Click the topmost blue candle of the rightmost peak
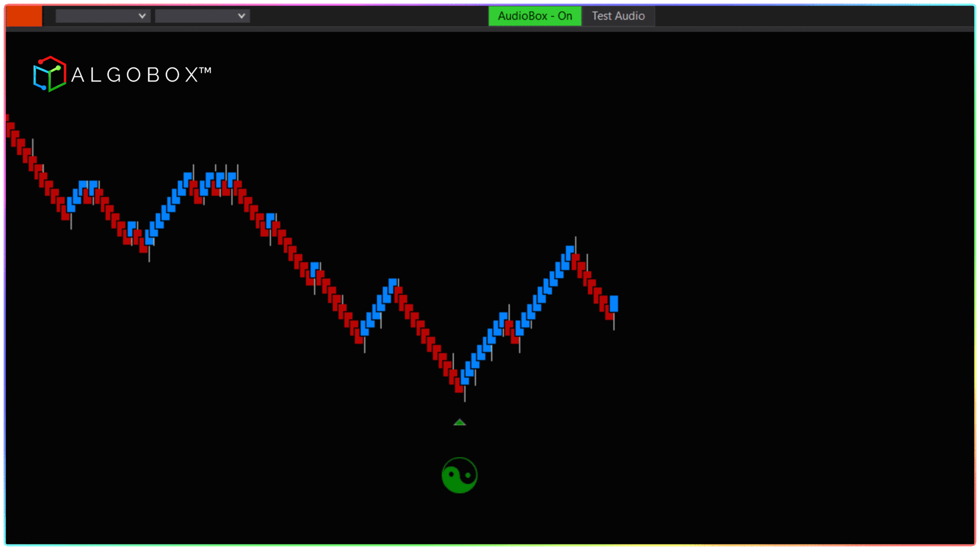 (570, 250)
